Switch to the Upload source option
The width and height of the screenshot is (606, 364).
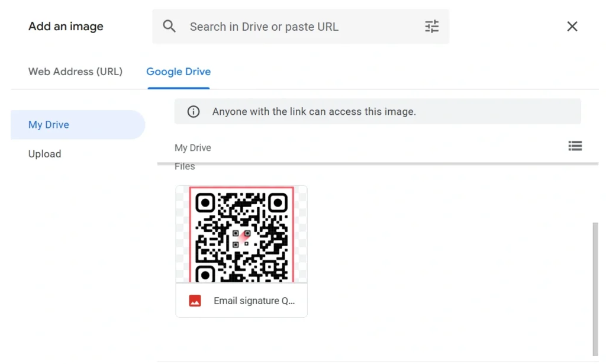(x=44, y=153)
